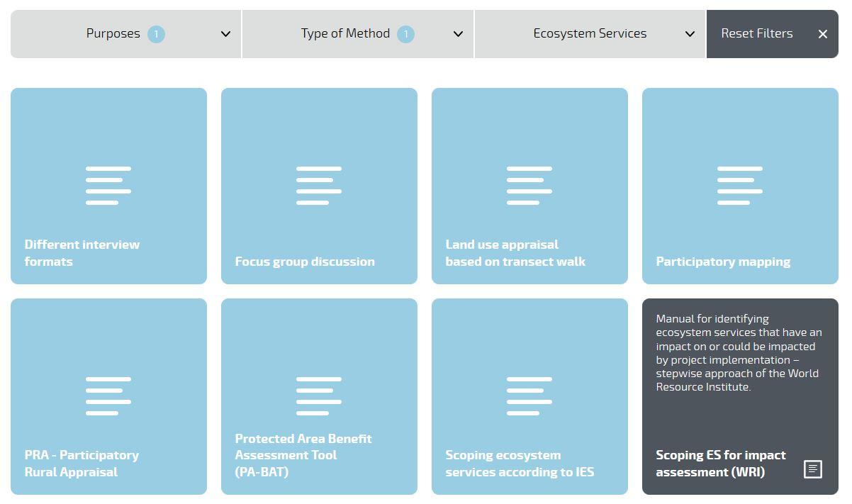Open the Type of Method dropdown
The width and height of the screenshot is (852, 504).
(358, 34)
